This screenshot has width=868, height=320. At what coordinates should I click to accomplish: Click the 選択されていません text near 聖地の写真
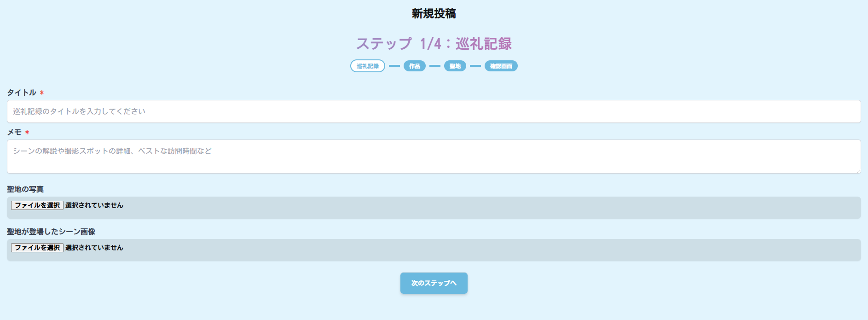click(x=95, y=205)
